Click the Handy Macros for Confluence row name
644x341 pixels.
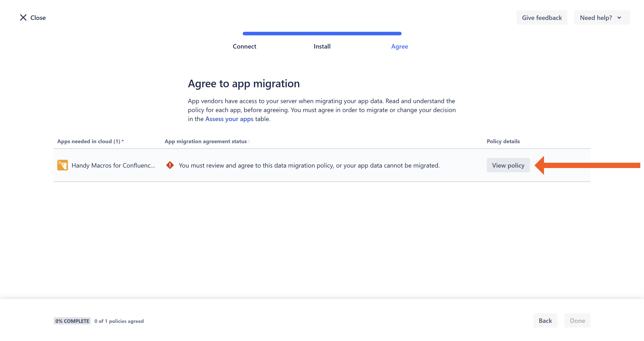pyautogui.click(x=113, y=165)
